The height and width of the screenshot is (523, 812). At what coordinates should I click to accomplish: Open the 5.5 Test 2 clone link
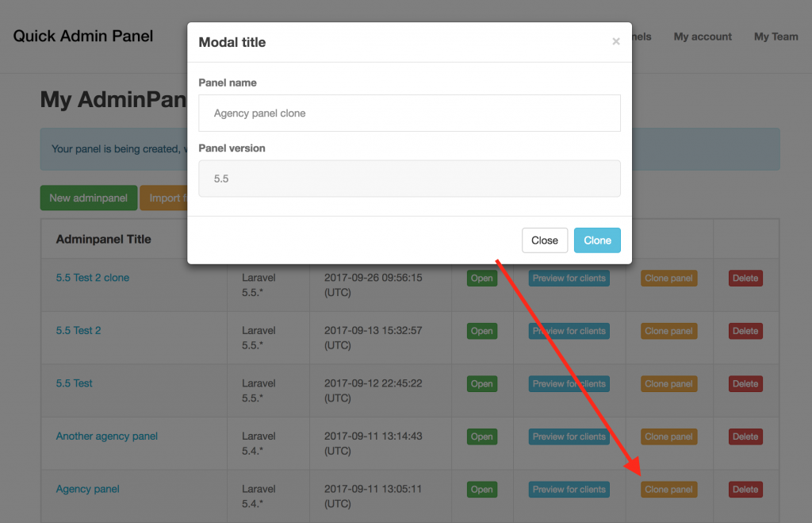[93, 278]
